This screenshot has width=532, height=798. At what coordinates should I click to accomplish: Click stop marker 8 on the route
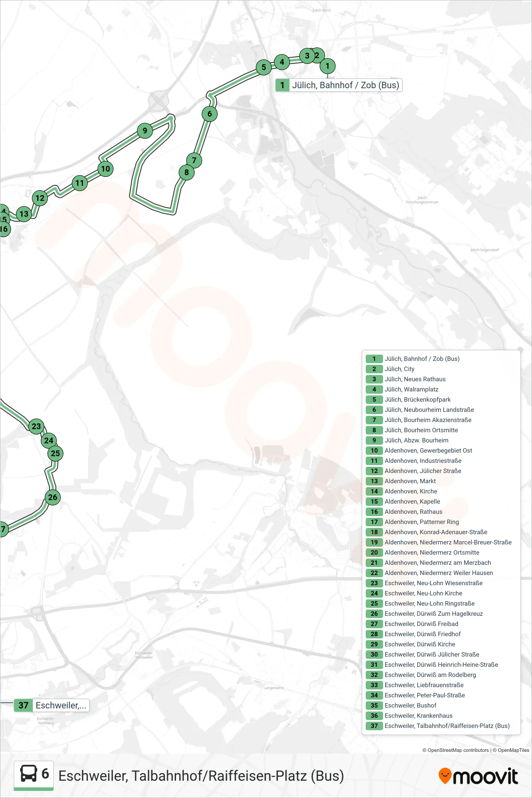(187, 172)
